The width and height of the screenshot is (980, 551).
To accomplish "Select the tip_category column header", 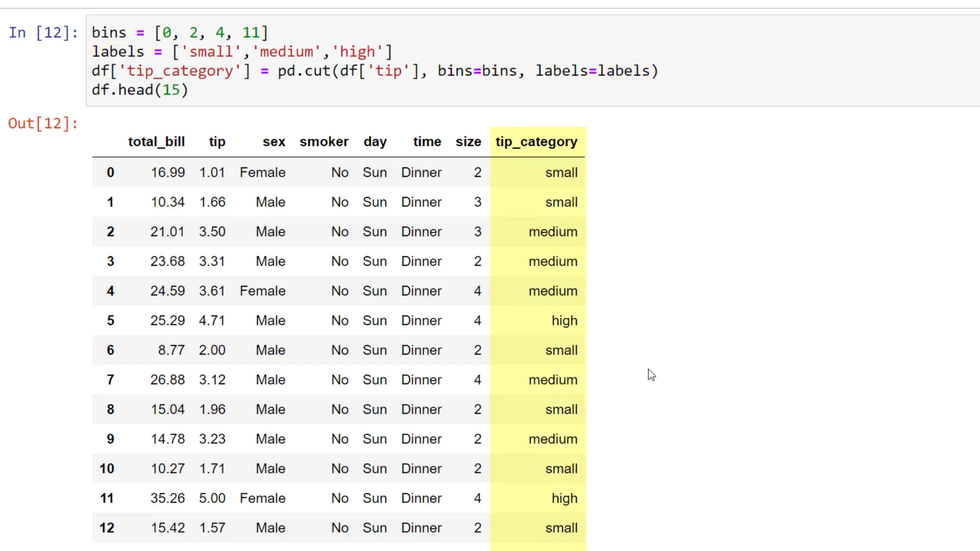I will click(x=536, y=142).
